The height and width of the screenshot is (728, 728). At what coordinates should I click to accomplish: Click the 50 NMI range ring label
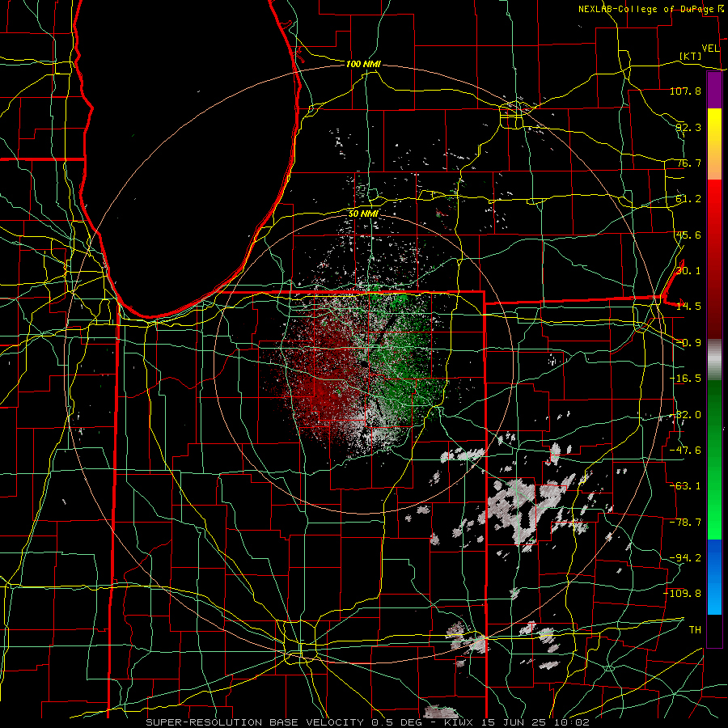coord(363,214)
